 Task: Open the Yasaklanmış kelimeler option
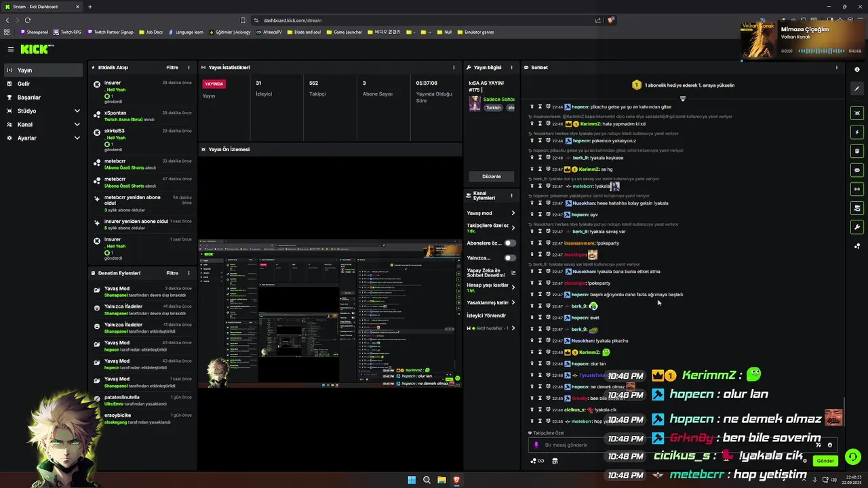coord(491,302)
